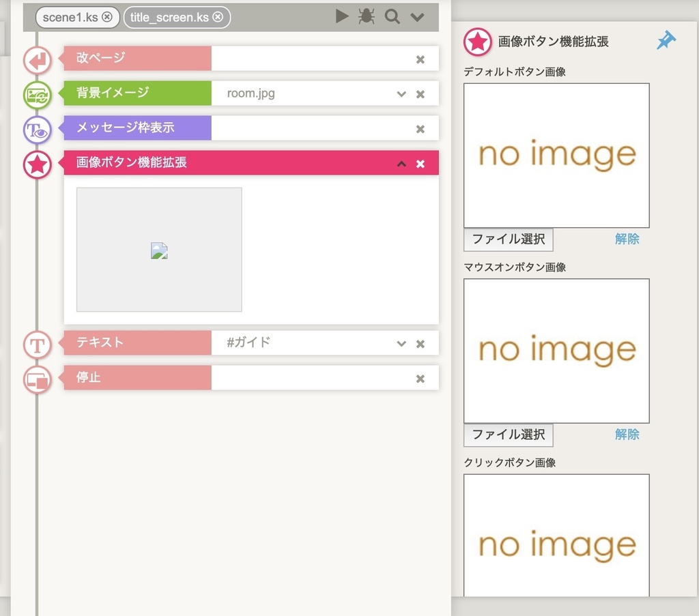Screen dimensions: 699x616
Task: Click the 解除 link for マウスオンボタン画像
Action: pos(627,435)
